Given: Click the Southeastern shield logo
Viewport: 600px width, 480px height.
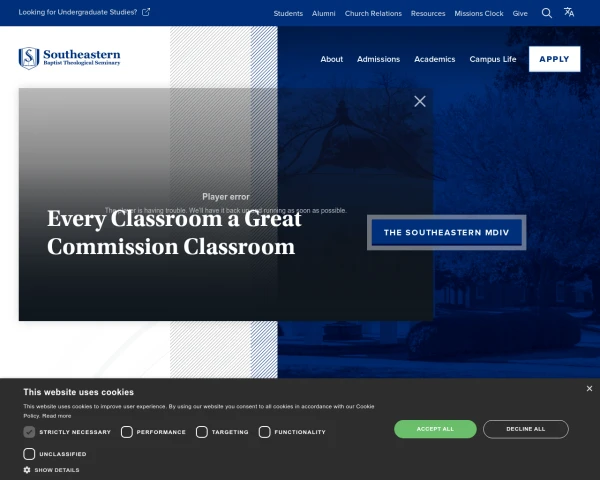Looking at the screenshot, I should [x=29, y=58].
